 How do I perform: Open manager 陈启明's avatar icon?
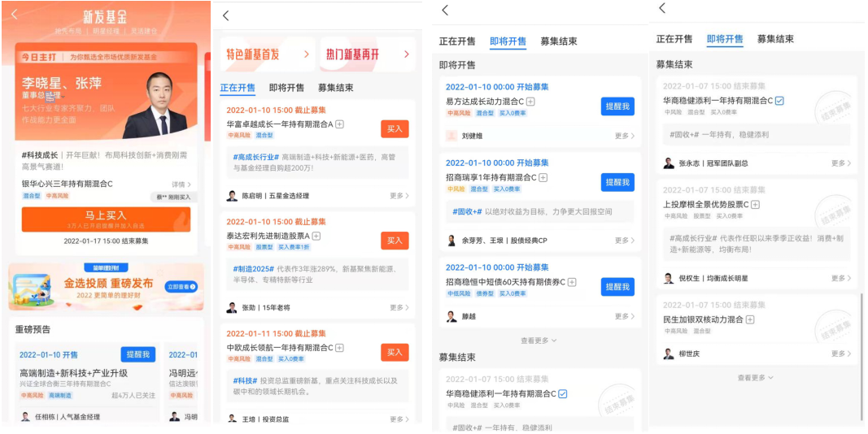[x=232, y=196]
